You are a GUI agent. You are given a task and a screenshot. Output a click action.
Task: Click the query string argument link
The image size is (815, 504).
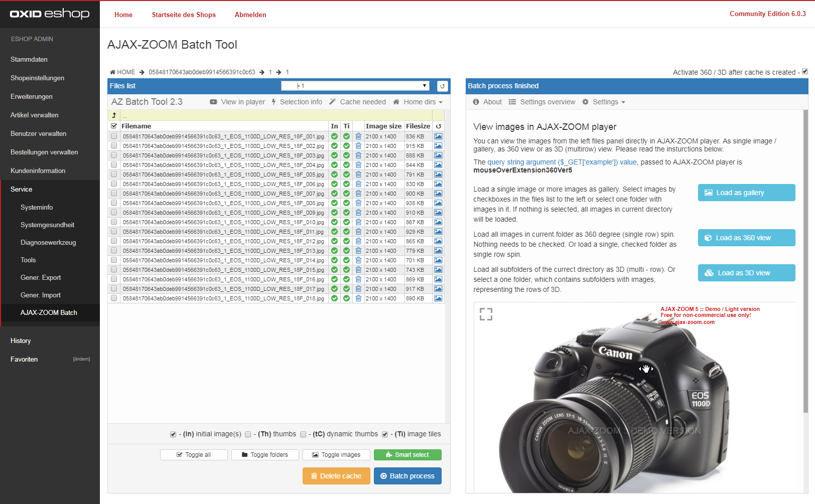click(x=562, y=162)
